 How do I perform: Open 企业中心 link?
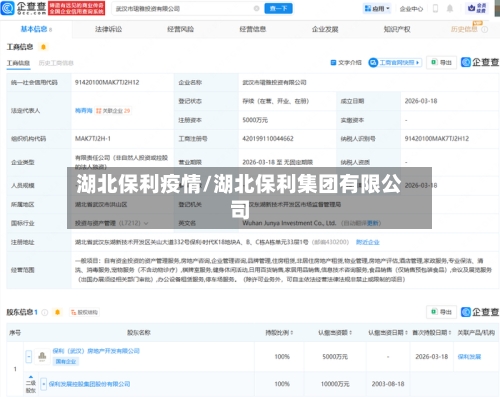(x=411, y=9)
